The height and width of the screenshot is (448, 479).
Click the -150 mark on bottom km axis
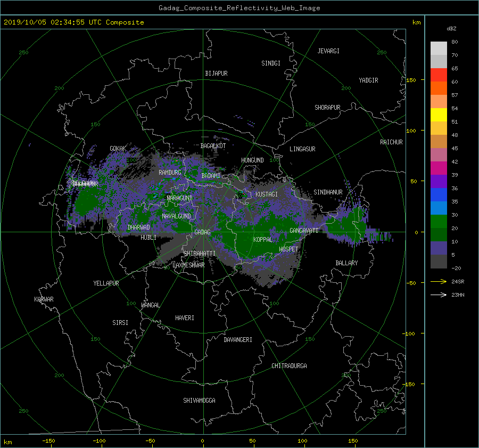tap(48, 441)
